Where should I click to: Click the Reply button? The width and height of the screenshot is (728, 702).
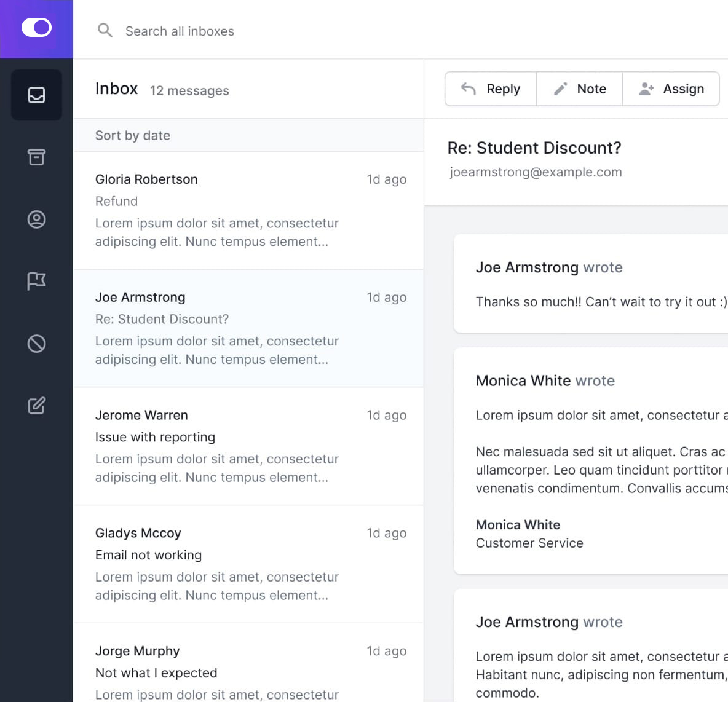pyautogui.click(x=491, y=89)
